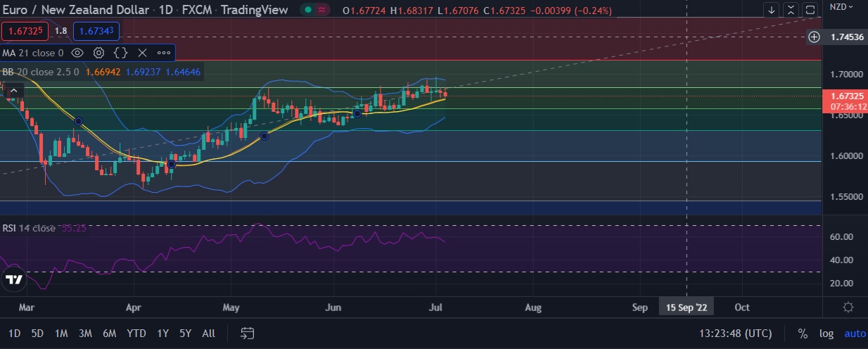Click the 13:23:48 (UTC) timezone clock

pos(735,334)
